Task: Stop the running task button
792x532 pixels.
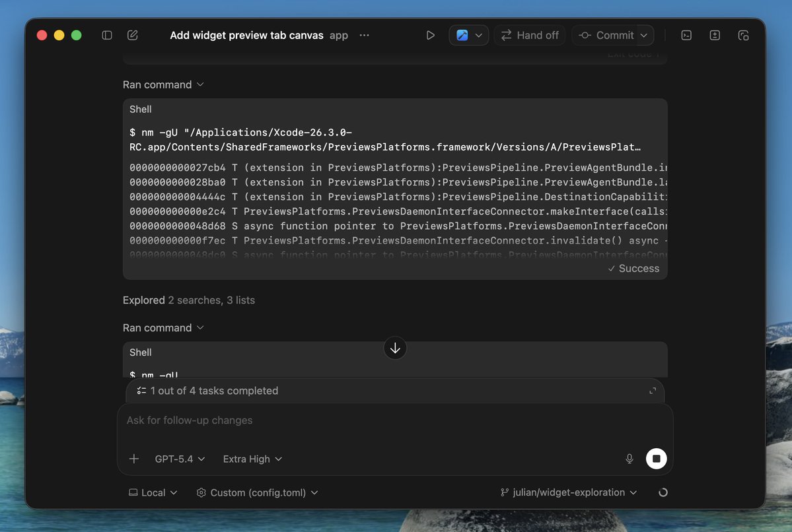Action: pyautogui.click(x=656, y=459)
